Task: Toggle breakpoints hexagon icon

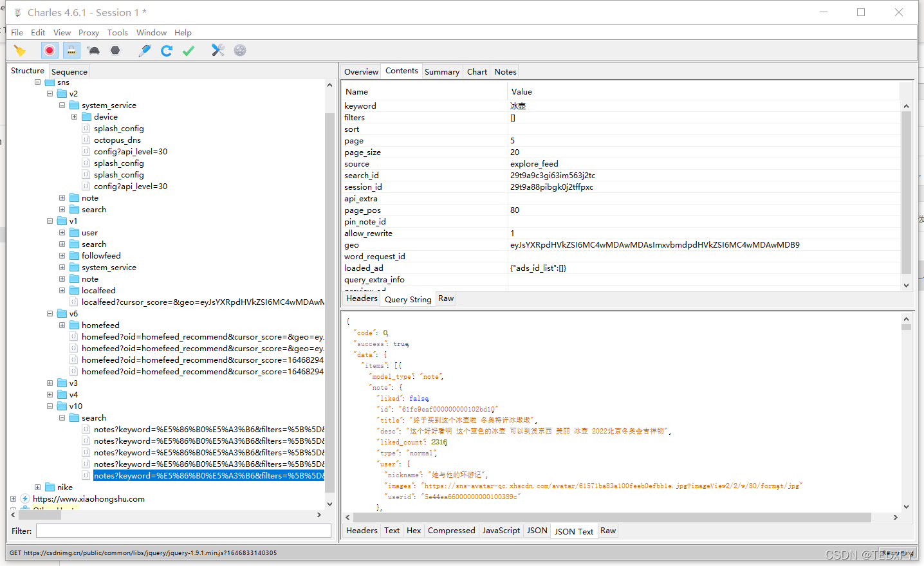Action: (x=115, y=50)
